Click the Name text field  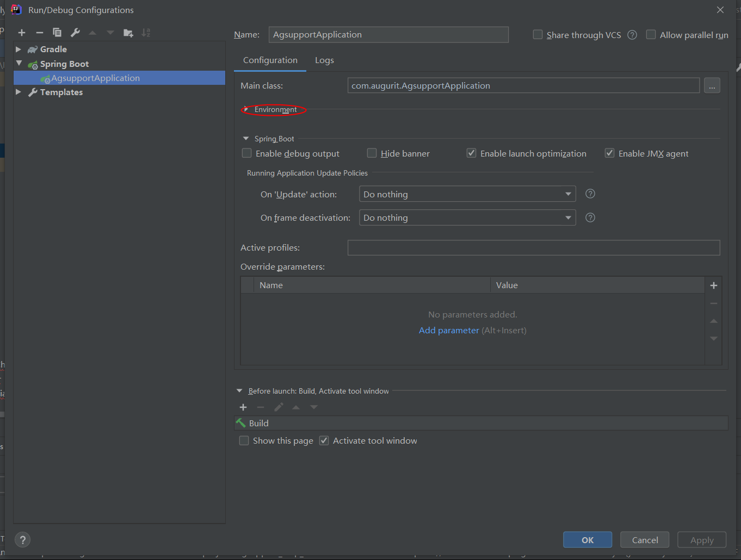[x=388, y=34]
